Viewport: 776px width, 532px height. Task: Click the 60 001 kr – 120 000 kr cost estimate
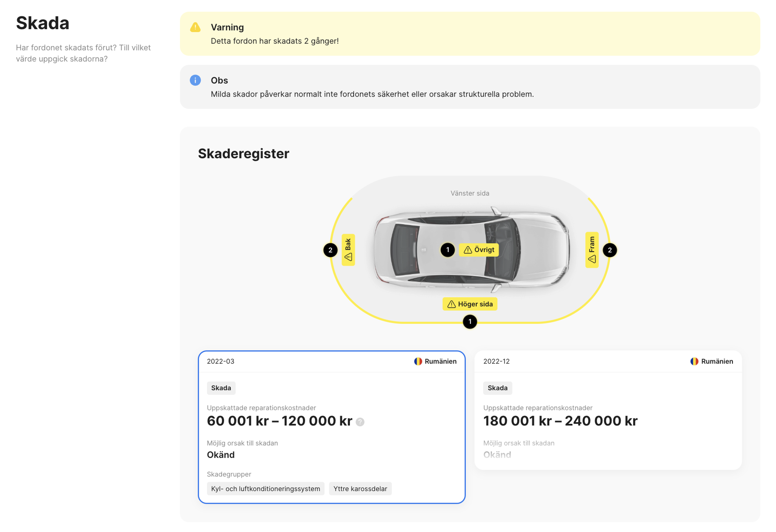point(279,421)
